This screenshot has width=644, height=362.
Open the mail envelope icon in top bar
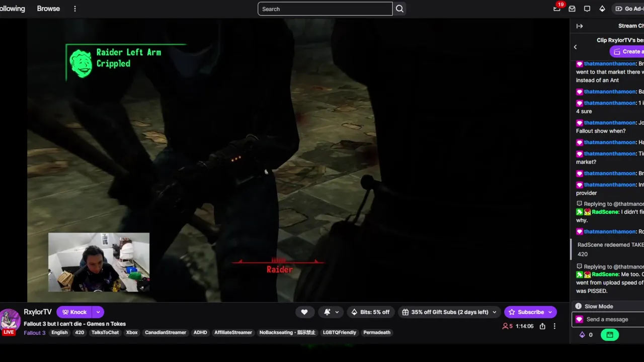(572, 9)
